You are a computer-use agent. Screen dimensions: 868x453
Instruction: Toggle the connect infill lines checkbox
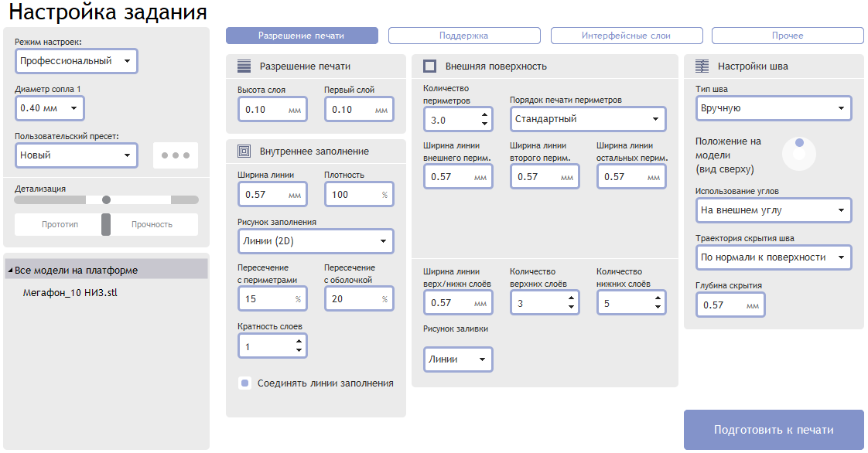click(x=244, y=383)
